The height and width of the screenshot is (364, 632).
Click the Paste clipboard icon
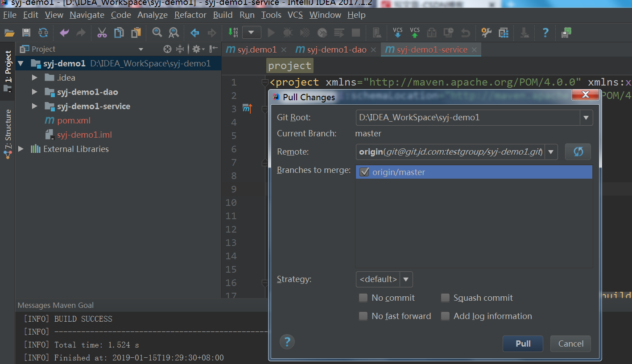(x=136, y=33)
